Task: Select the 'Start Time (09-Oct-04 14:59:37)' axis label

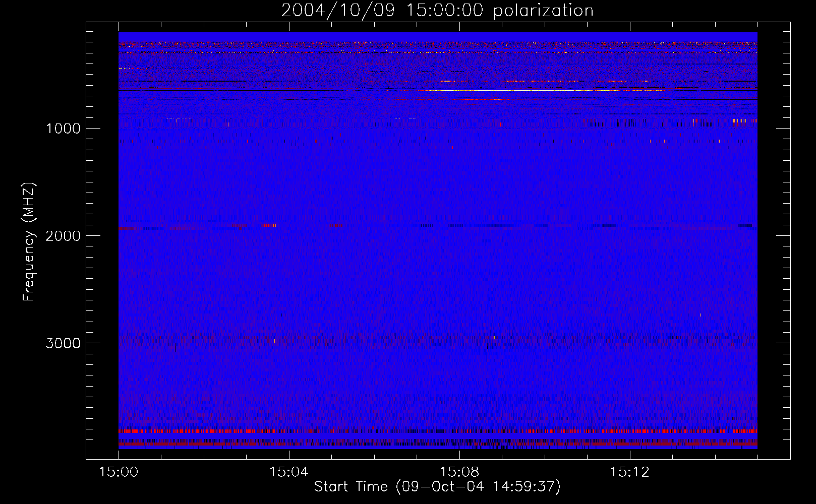Action: [437, 487]
